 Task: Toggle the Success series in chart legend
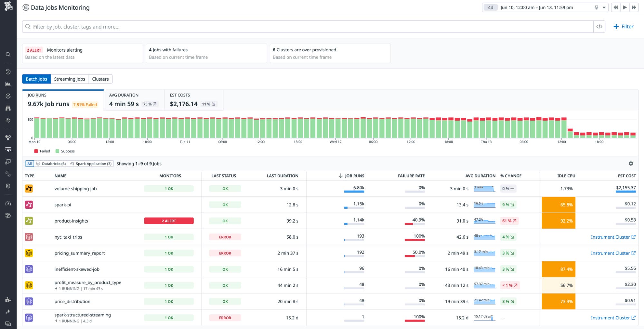point(66,151)
